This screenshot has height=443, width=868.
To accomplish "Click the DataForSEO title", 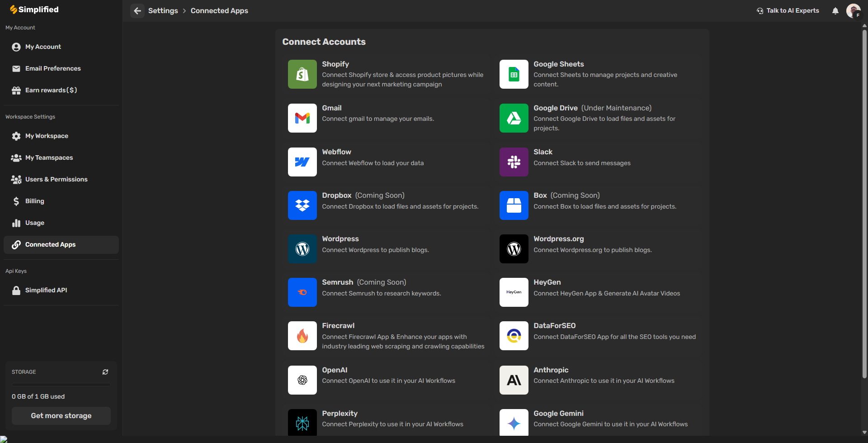I will 555,326.
